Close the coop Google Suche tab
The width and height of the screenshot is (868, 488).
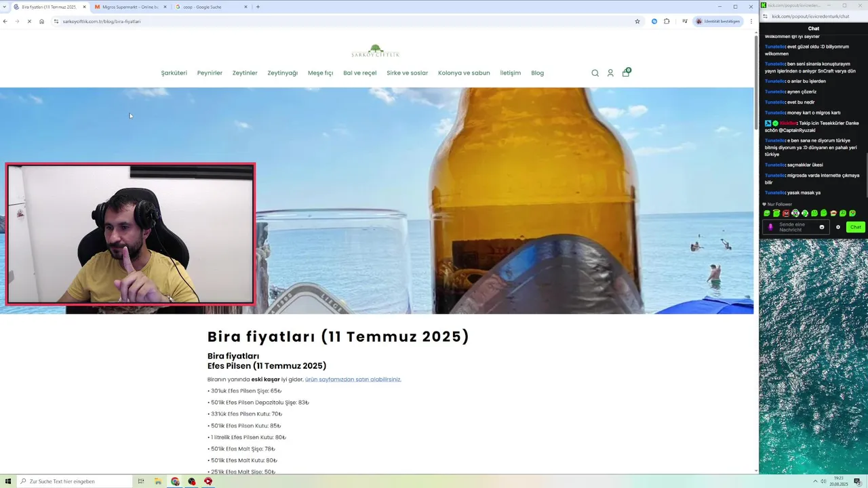(x=245, y=7)
